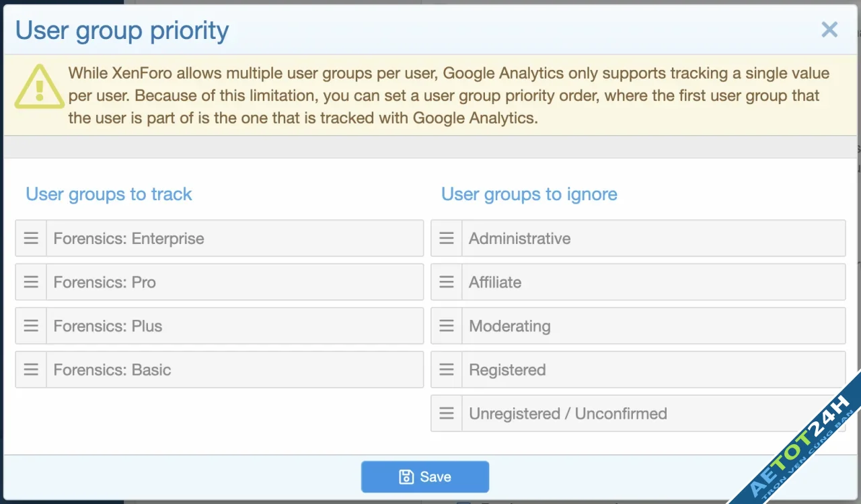This screenshot has width=861, height=504.
Task: Click the User groups to track heading
Action: (x=108, y=194)
